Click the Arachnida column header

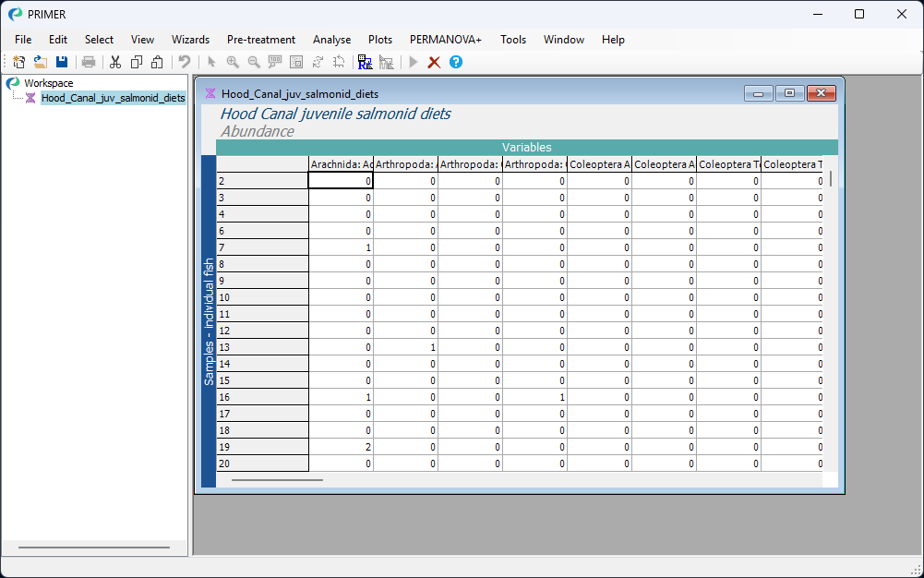click(341, 164)
